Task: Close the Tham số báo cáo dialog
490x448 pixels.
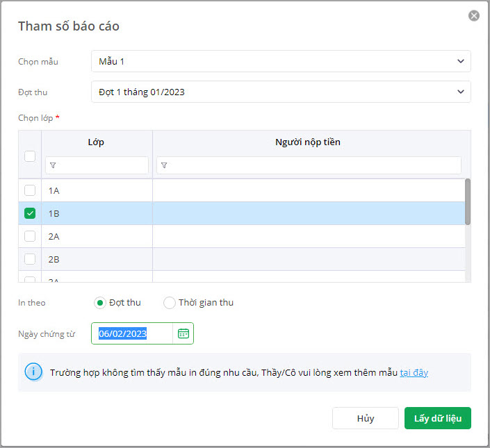Action: click(474, 15)
